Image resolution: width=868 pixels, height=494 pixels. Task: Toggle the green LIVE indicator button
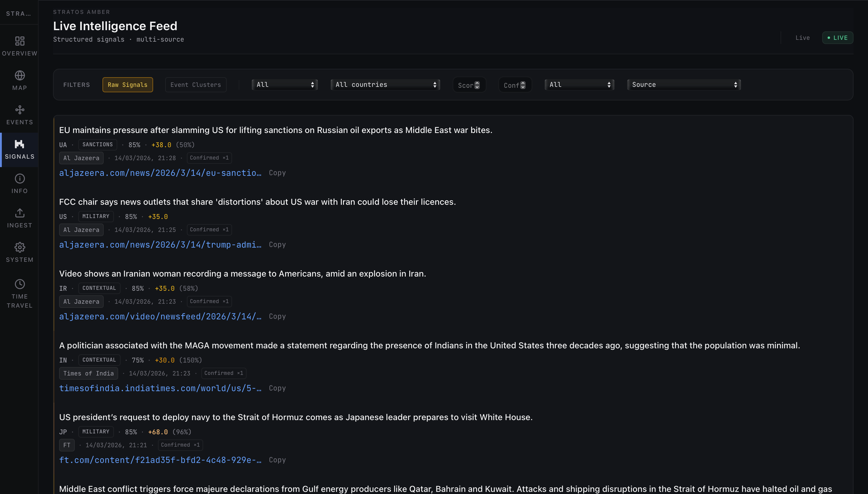(x=838, y=38)
